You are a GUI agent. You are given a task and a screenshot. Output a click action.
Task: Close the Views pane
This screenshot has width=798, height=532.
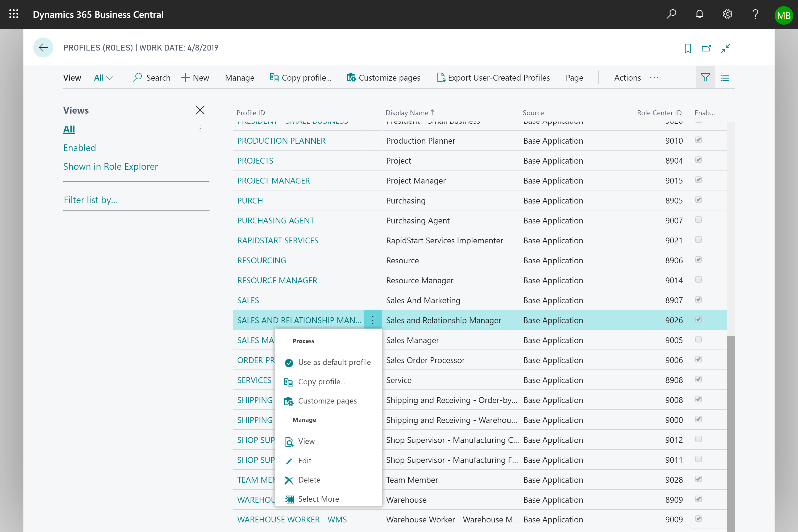(200, 110)
